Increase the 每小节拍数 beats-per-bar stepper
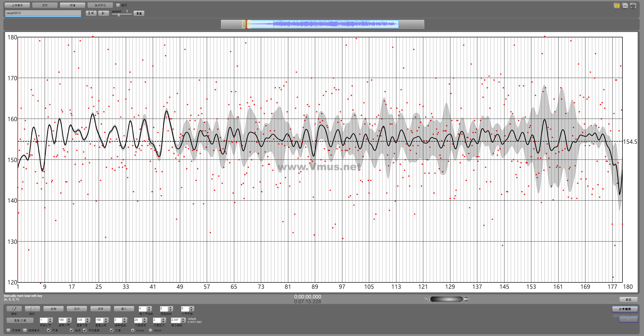The width and height of the screenshot is (644, 336). pyautogui.click(x=149, y=307)
